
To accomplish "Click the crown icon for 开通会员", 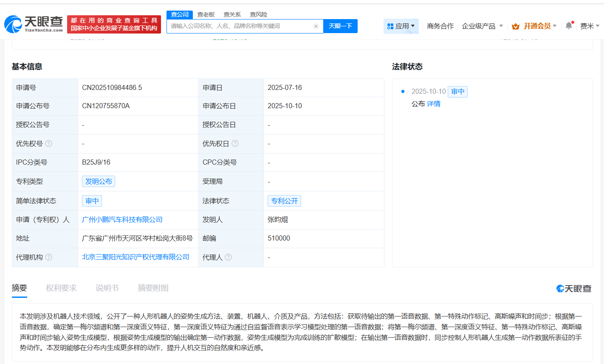I will pos(516,26).
